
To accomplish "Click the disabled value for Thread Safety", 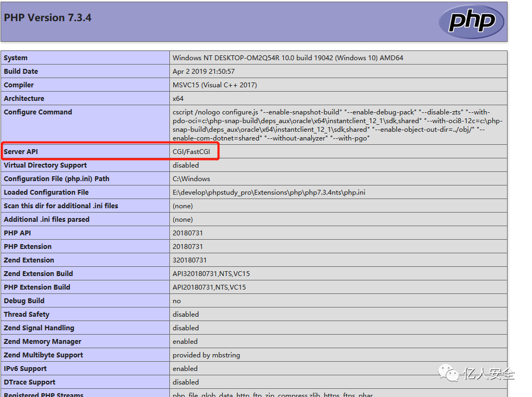I will [186, 314].
